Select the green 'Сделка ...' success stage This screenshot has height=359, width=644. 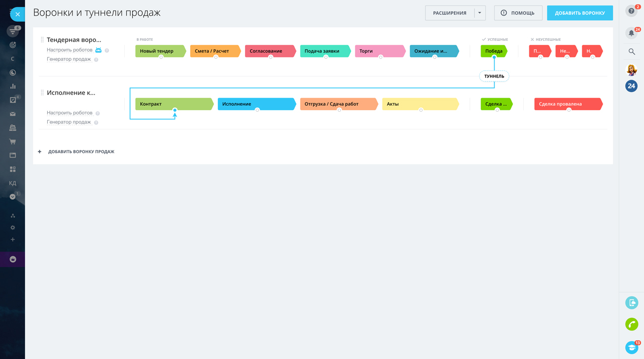tap(497, 104)
